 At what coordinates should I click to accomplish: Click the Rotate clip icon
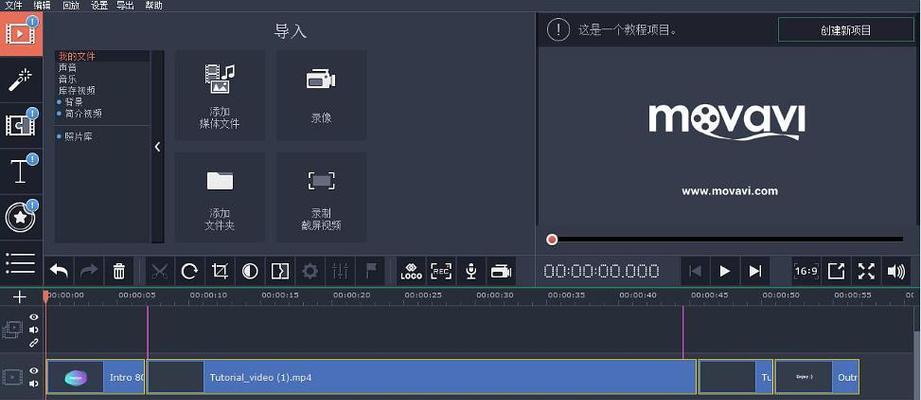189,271
